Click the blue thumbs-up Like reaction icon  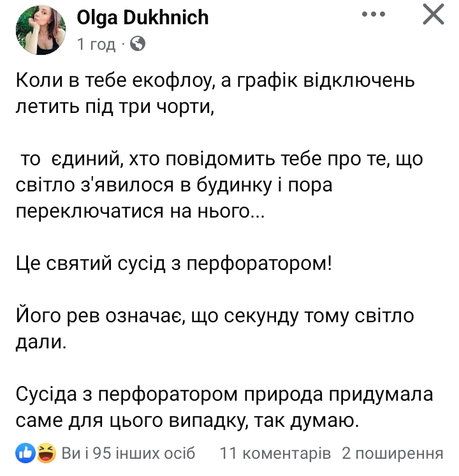(x=26, y=453)
